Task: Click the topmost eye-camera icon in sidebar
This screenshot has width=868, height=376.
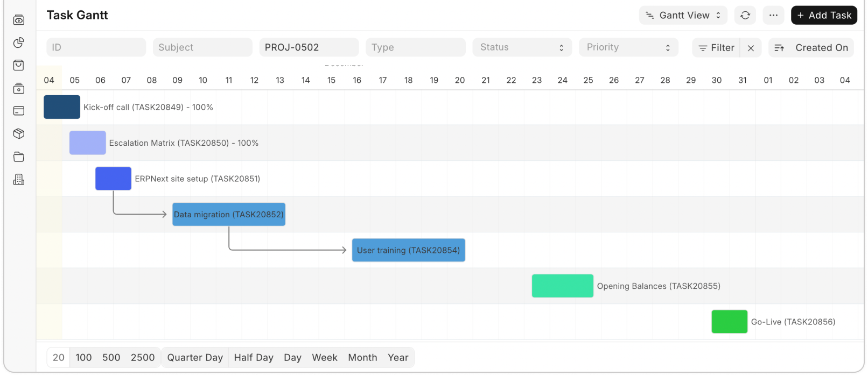Action: (18, 20)
